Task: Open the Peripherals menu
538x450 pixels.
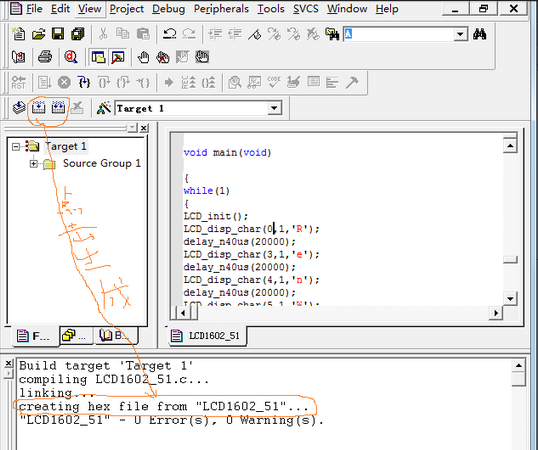Action: [x=221, y=9]
